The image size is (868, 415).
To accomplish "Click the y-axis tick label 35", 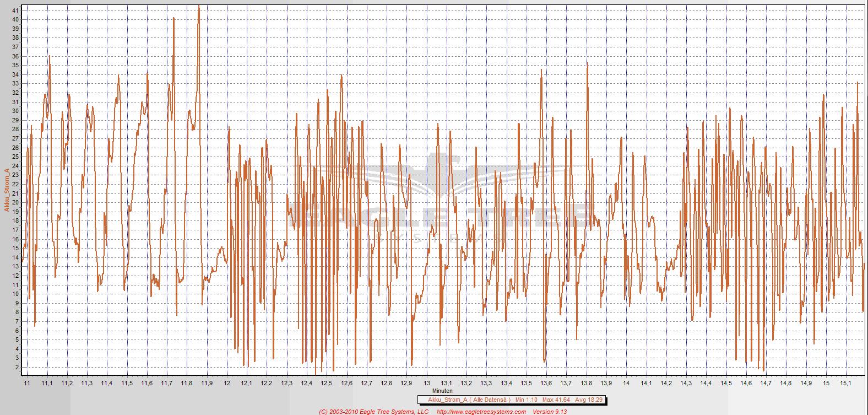I will [15, 65].
